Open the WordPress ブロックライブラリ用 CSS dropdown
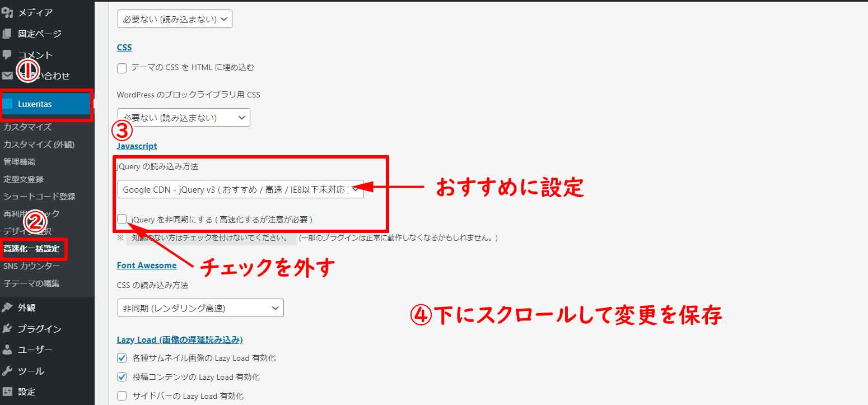Image resolution: width=868 pixels, height=405 pixels. tap(184, 118)
